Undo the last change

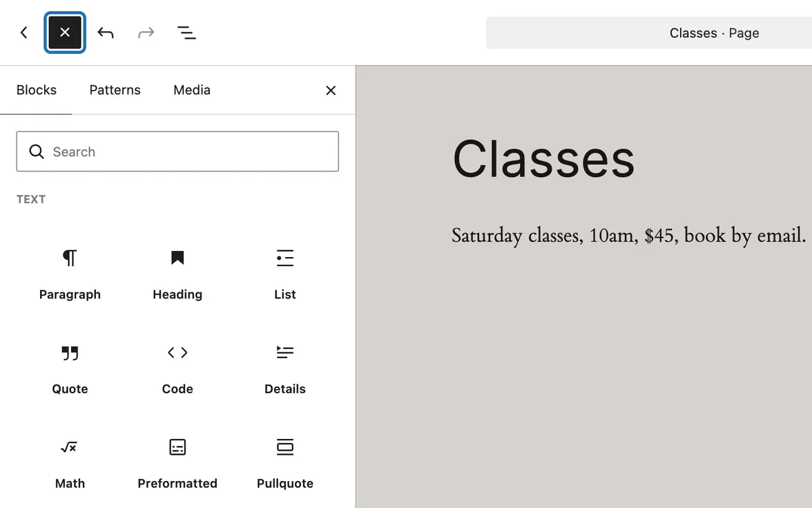[106, 32]
